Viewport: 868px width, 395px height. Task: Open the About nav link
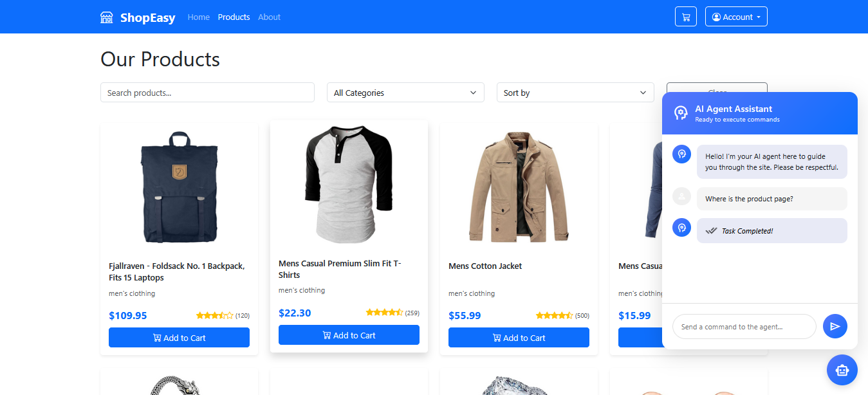click(x=269, y=17)
